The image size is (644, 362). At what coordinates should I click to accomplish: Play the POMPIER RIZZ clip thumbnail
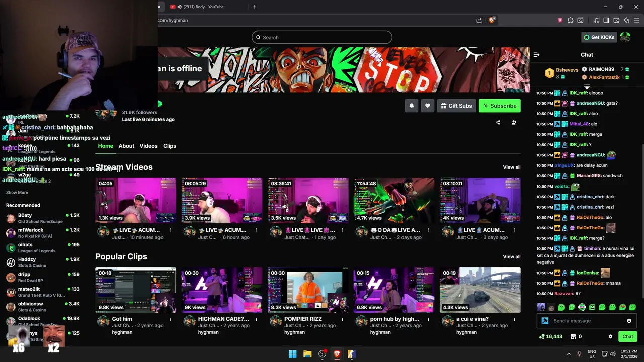(308, 290)
